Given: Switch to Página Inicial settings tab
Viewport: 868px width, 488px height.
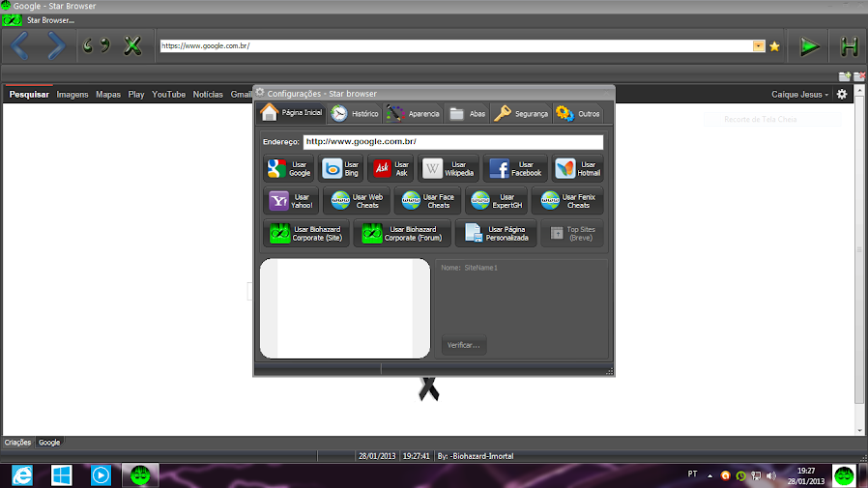Looking at the screenshot, I should 292,113.
